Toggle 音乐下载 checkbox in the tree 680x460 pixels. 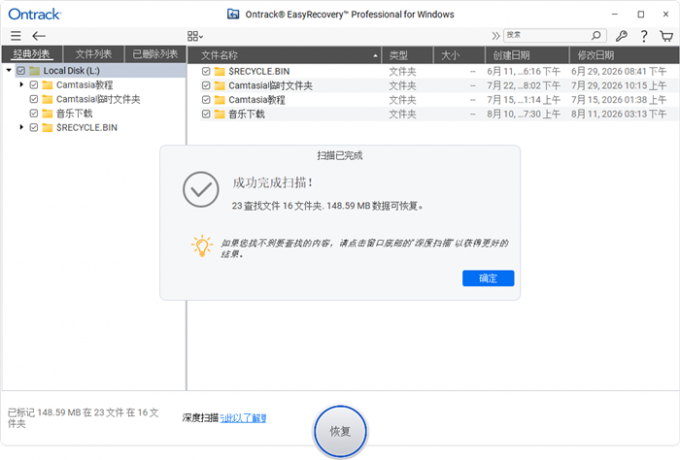[x=34, y=114]
